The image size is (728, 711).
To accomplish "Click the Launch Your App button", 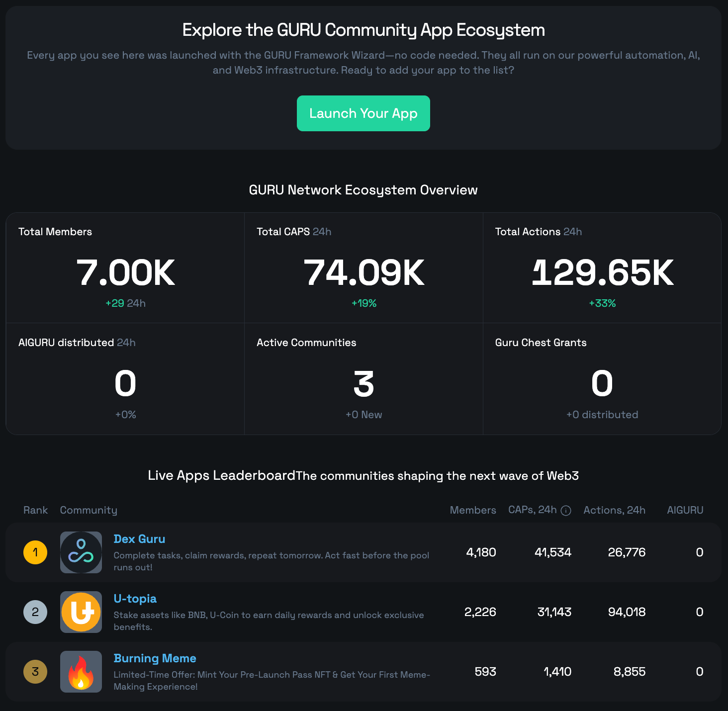I will pyautogui.click(x=364, y=113).
